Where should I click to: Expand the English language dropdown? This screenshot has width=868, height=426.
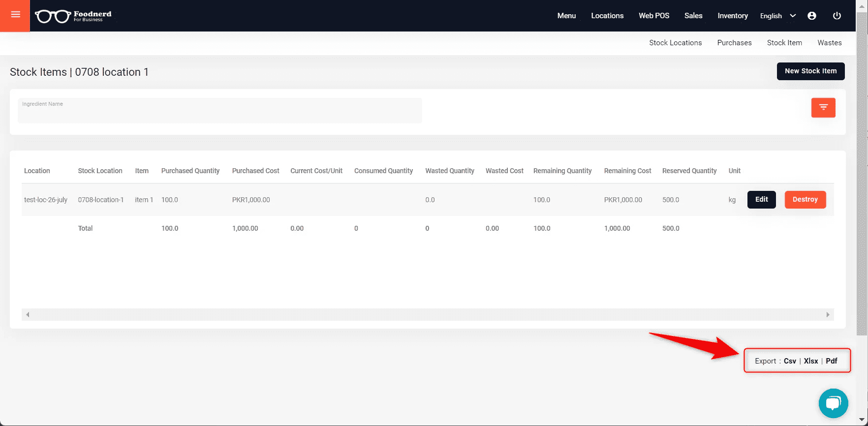[x=778, y=16]
